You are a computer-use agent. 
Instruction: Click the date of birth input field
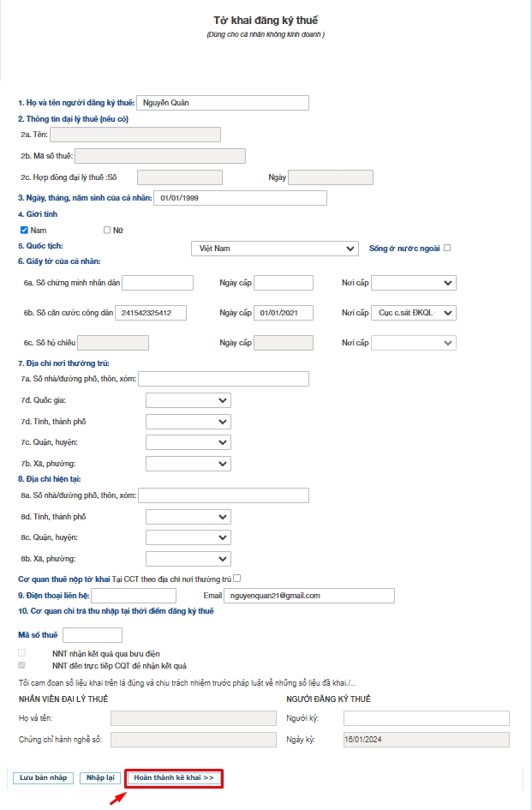(240, 199)
